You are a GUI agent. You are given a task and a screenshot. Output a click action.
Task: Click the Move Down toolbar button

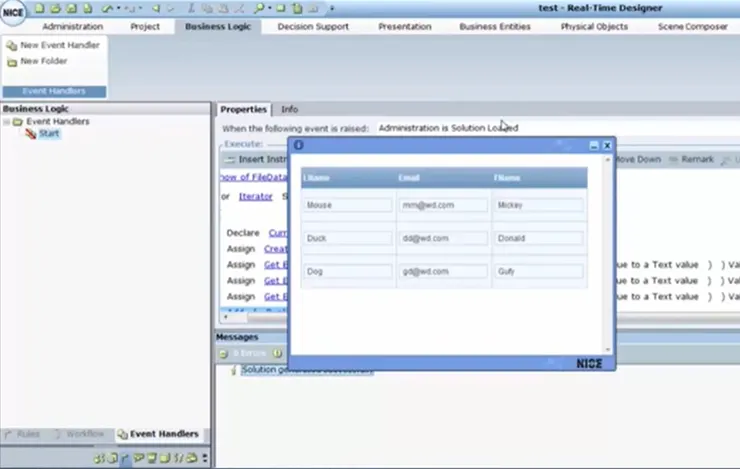638,159
